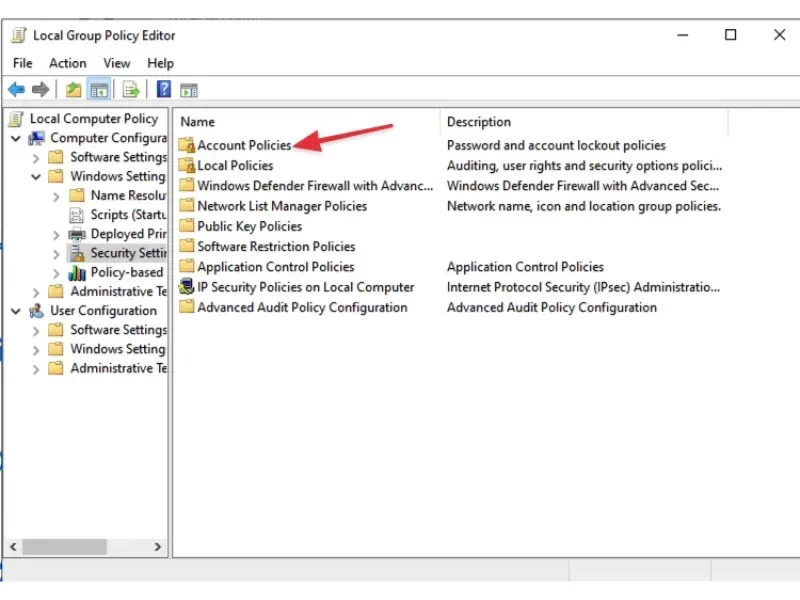The width and height of the screenshot is (800, 600).
Task: Click the Forward arrow toolbar icon
Action: pos(40,90)
